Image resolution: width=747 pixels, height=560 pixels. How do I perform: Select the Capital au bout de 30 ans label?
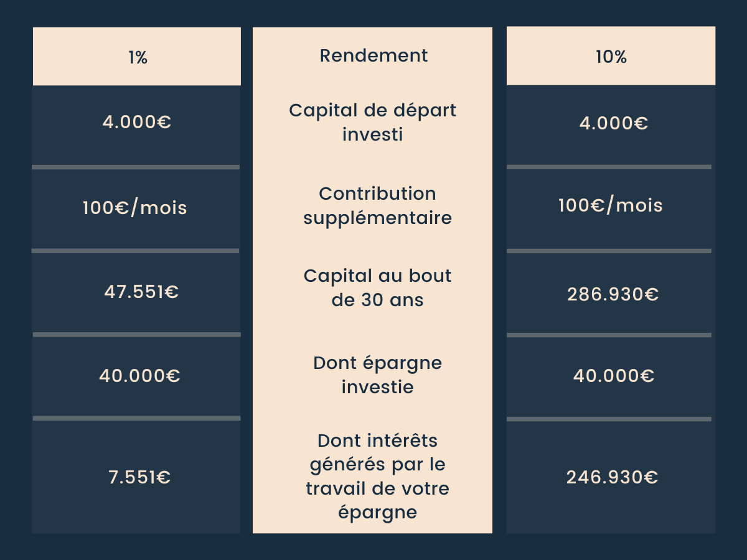pyautogui.click(x=377, y=288)
